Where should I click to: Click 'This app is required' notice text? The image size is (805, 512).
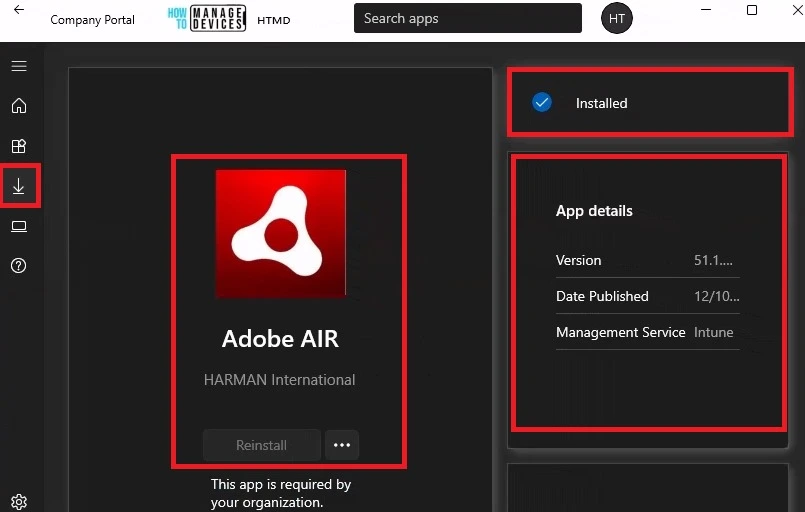[280, 493]
